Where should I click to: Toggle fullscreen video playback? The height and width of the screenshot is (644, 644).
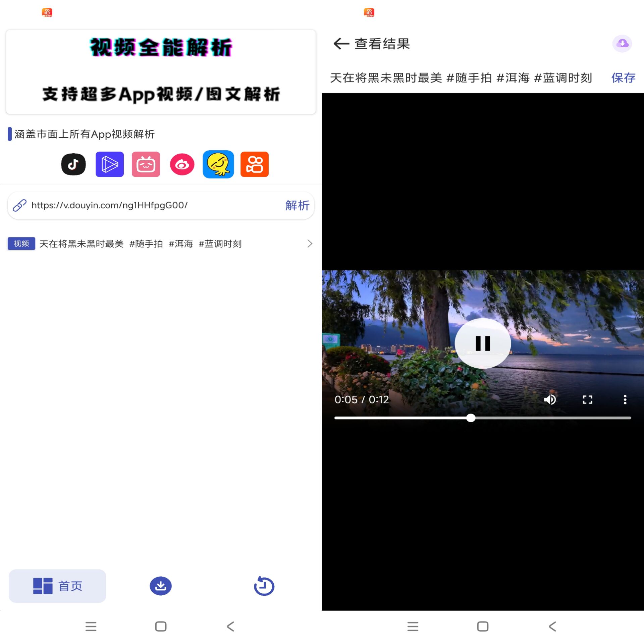click(587, 399)
